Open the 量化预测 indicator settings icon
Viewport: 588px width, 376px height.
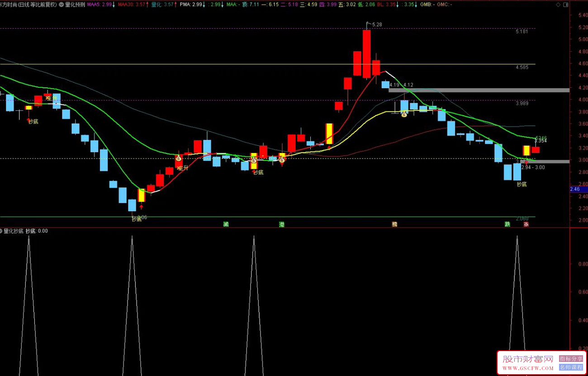pos(61,5)
